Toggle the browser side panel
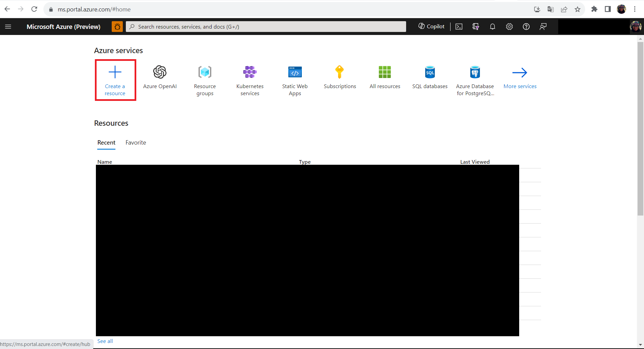The height and width of the screenshot is (349, 644). coord(608,9)
